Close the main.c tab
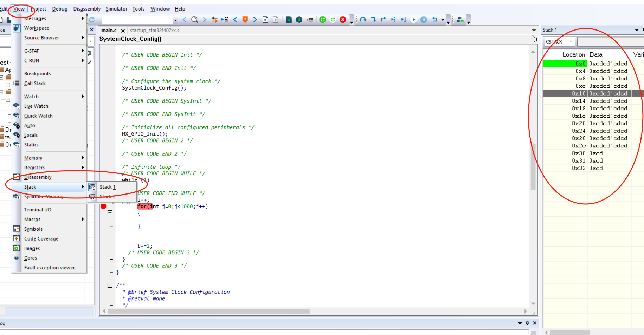The height and width of the screenshot is (335, 644). 123,31
